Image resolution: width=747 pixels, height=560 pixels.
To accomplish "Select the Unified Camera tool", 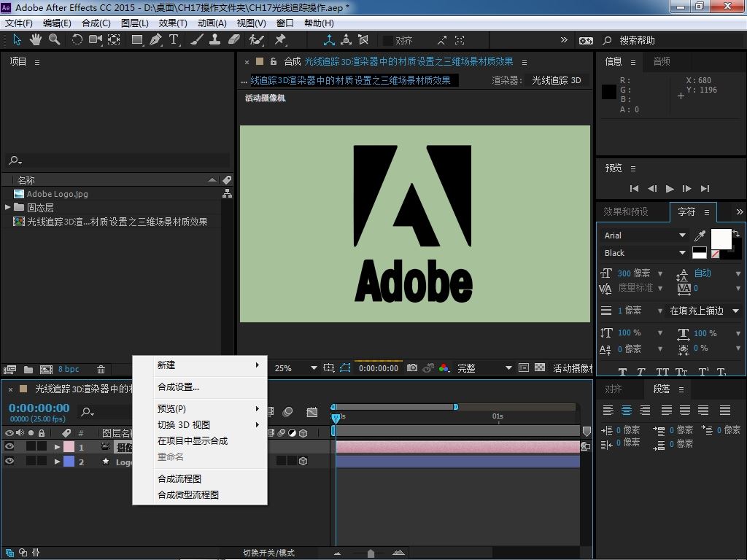I will coord(96,40).
